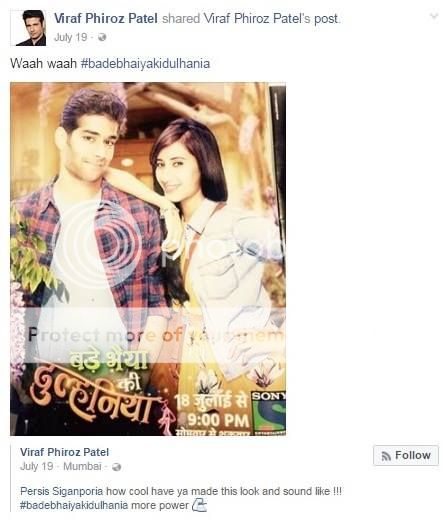
Task: Click the emoji icon after more power
Action: (x=199, y=505)
